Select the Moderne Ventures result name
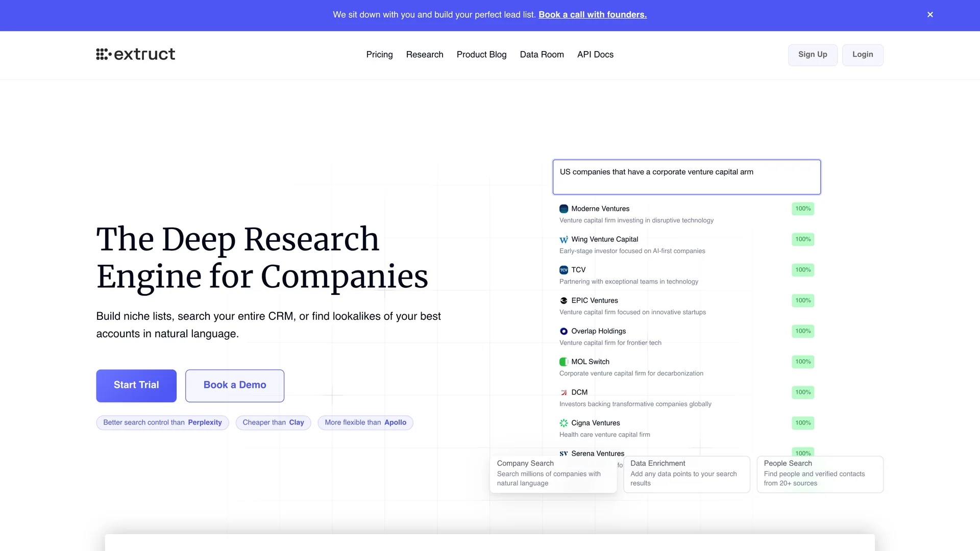 (600, 209)
